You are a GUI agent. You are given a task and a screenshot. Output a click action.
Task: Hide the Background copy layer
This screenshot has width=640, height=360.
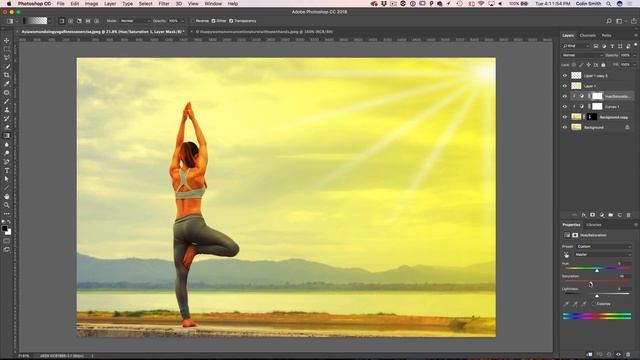click(565, 117)
